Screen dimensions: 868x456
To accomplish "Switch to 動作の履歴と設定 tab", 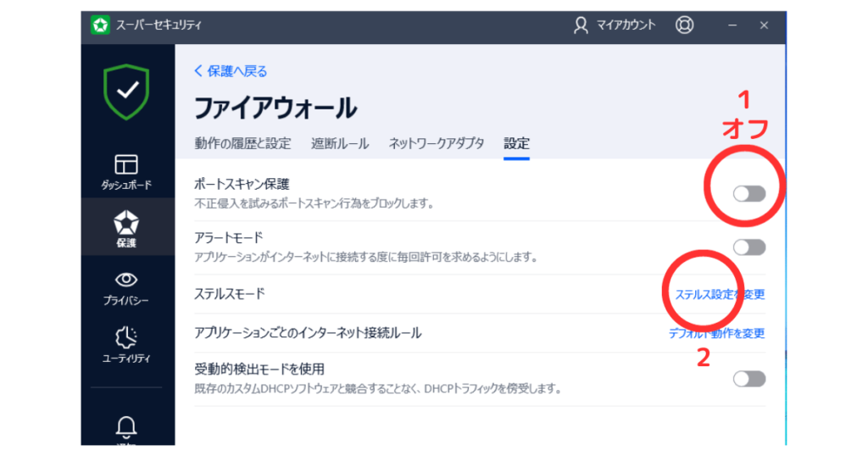I will click(x=242, y=143).
